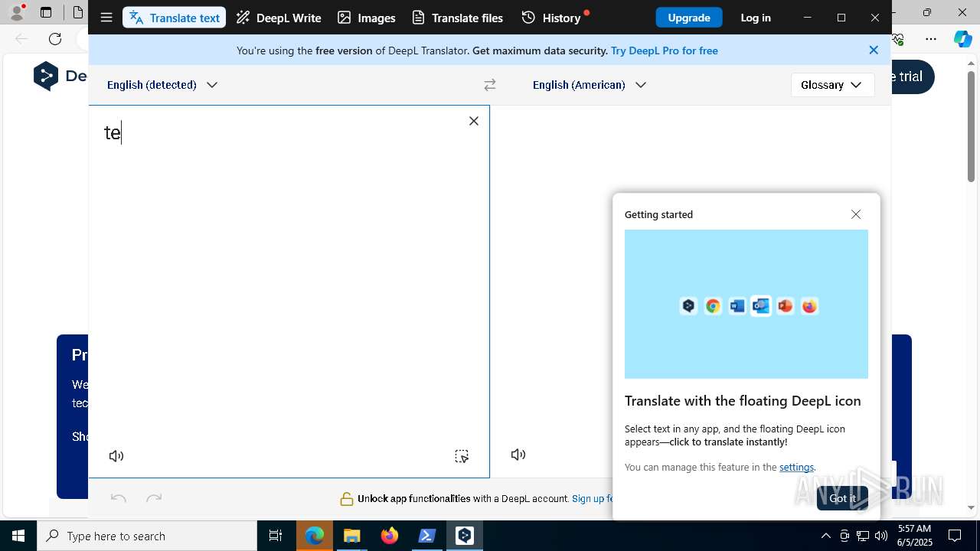Screen dimensions: 980x551
Task: Refresh the page in Edge browser
Action: pos(55,38)
